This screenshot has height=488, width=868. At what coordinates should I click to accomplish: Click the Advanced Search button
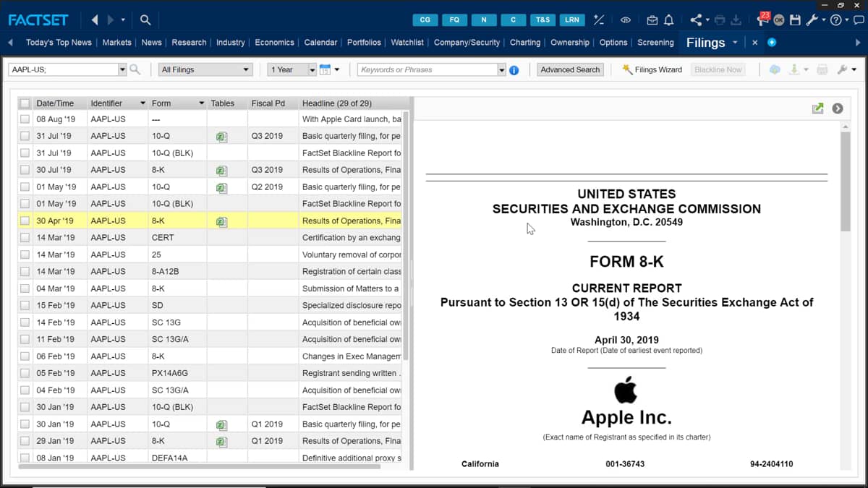[x=570, y=69]
